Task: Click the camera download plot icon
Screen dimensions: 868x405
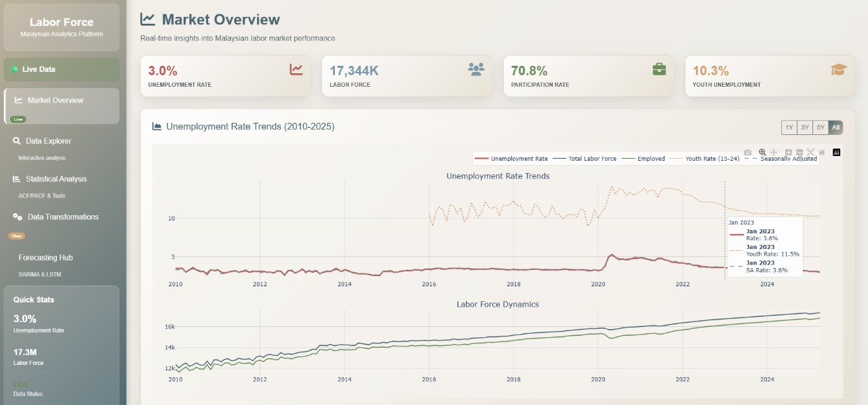Action: [747, 153]
